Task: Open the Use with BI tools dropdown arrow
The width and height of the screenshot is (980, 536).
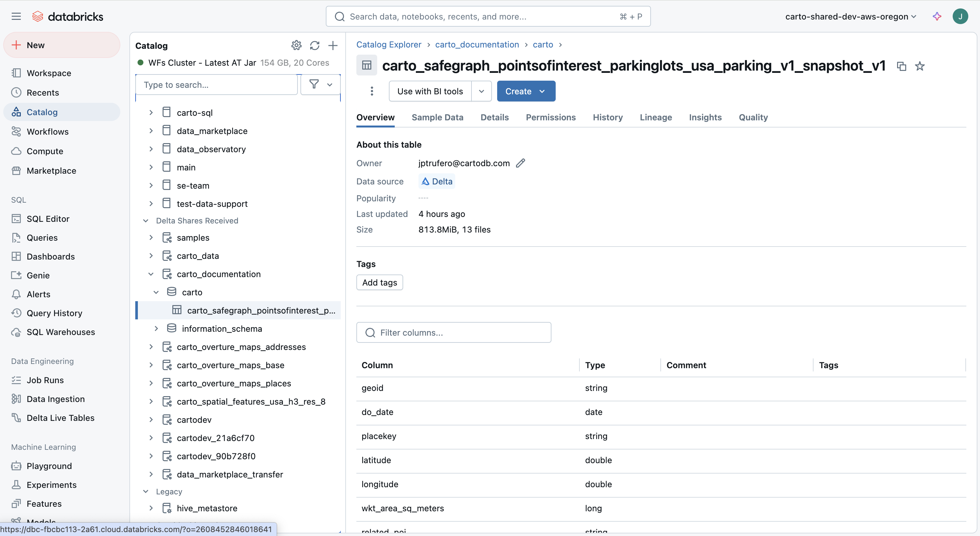Action: tap(481, 91)
